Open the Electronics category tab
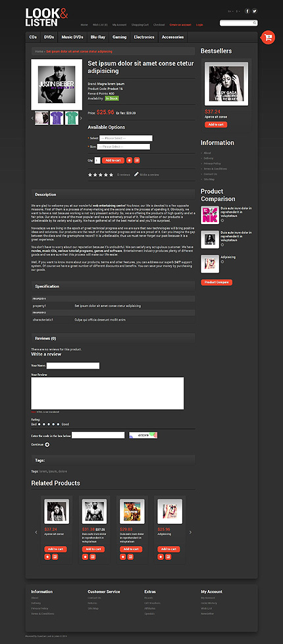Screen dimensions: 283x644 (x=144, y=37)
